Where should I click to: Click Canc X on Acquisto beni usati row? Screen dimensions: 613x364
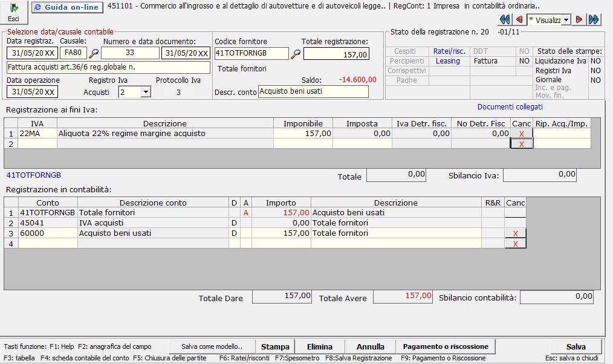click(515, 233)
